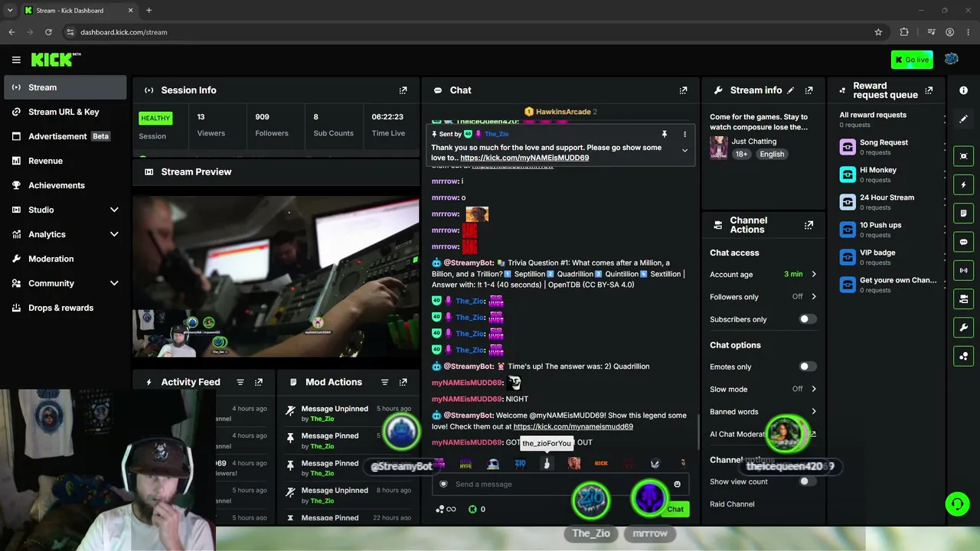Viewport: 980px width, 551px height.
Task: Open the 24 Hour Stream reward
Action: coord(889,201)
